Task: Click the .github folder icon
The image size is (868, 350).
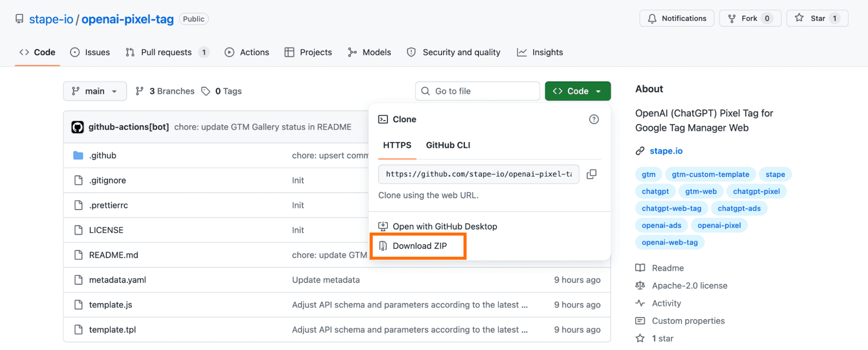Action: point(78,155)
